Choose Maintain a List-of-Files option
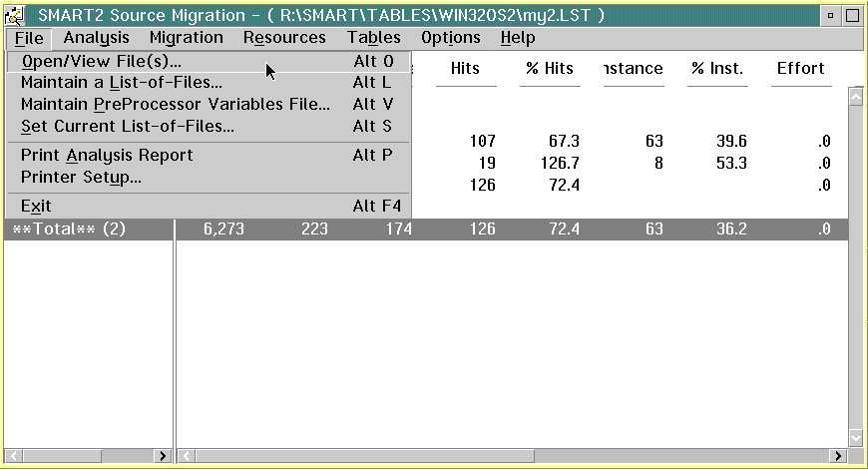Screen dimensions: 868x469 [121, 83]
